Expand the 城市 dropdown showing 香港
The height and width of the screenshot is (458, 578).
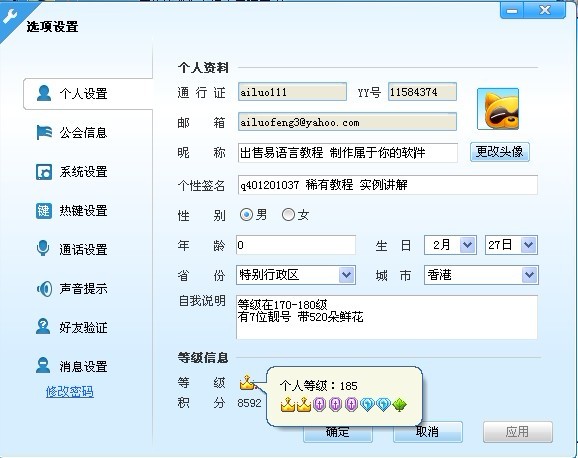pyautogui.click(x=481, y=275)
